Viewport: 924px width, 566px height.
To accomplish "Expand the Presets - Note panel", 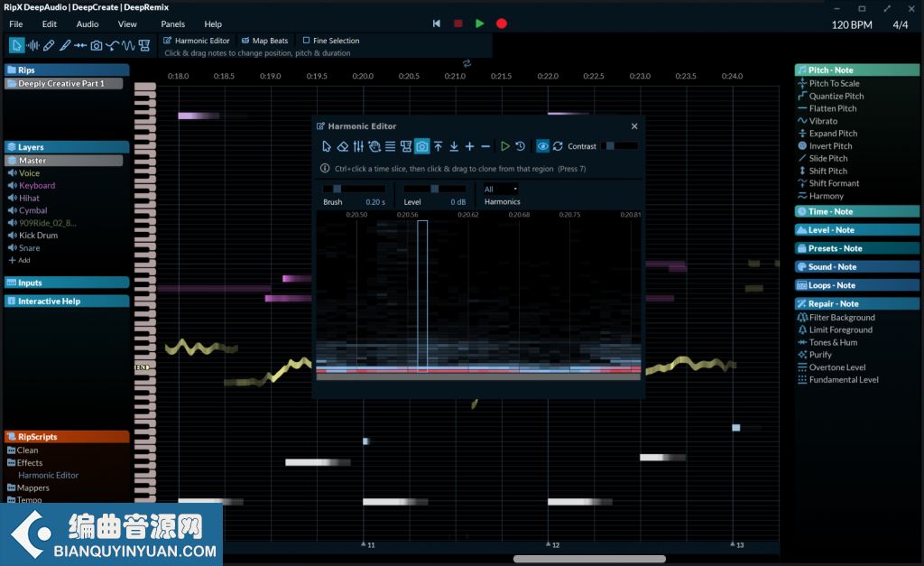I will (x=857, y=248).
